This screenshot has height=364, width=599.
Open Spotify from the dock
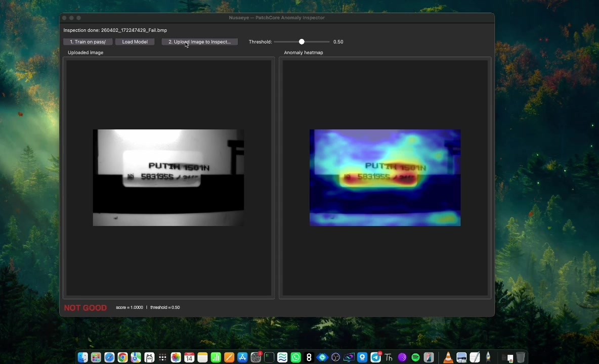[415, 357]
